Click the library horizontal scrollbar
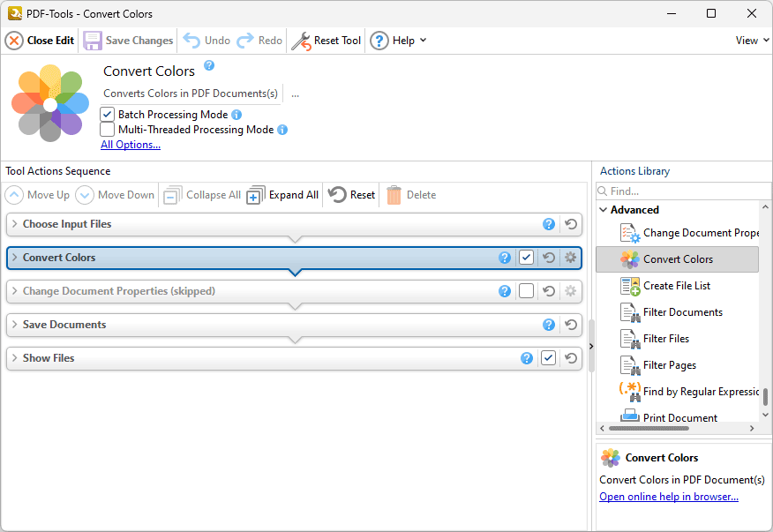The width and height of the screenshot is (773, 532). (x=649, y=429)
